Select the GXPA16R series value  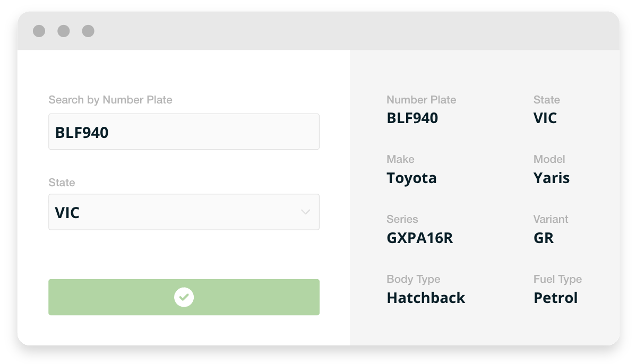point(419,238)
